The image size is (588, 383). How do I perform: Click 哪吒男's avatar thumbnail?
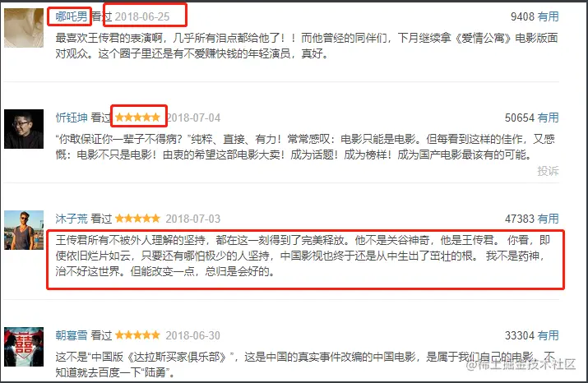coord(24,28)
